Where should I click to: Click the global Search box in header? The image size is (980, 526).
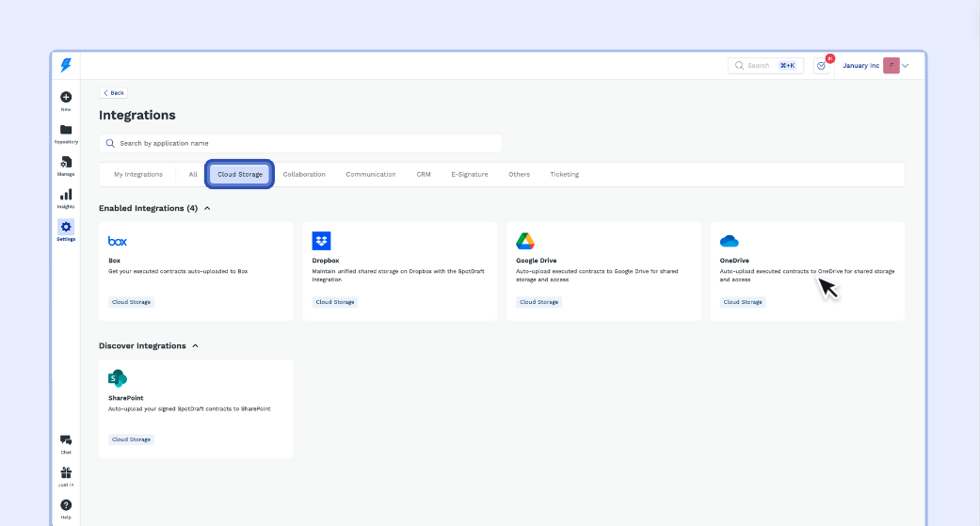pyautogui.click(x=764, y=66)
